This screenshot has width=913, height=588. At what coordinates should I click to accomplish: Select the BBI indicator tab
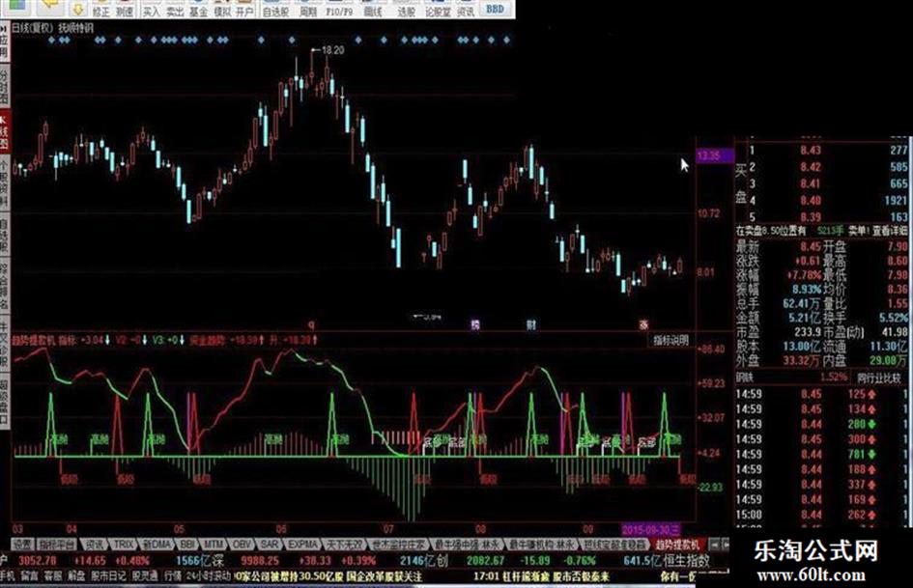(x=186, y=545)
